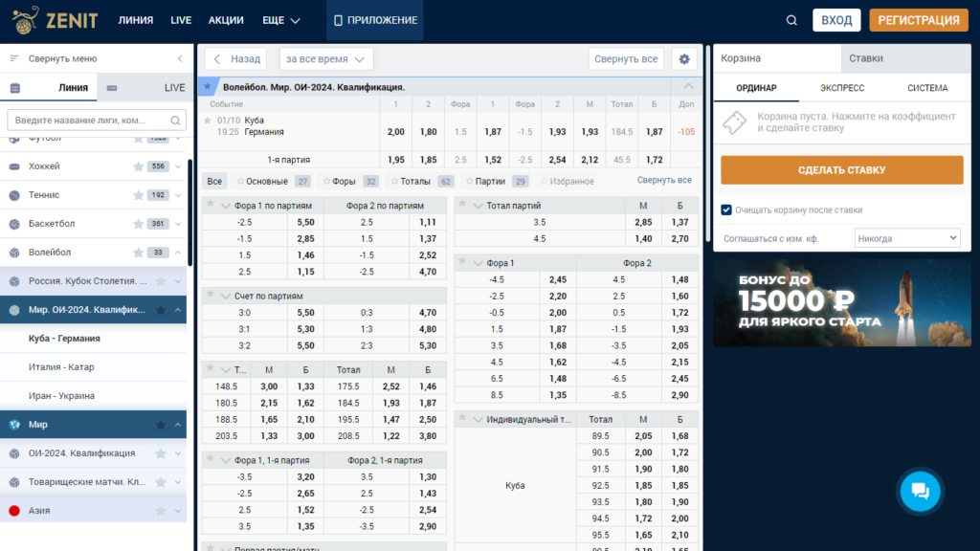Click back arrow icon beside Назад
The height and width of the screenshot is (551, 980).
[x=217, y=58]
